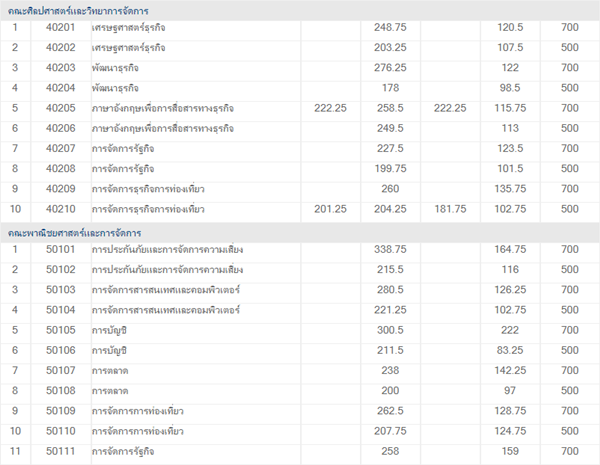
Task: Click การบัญชี name in row 50105
Action: [110, 330]
